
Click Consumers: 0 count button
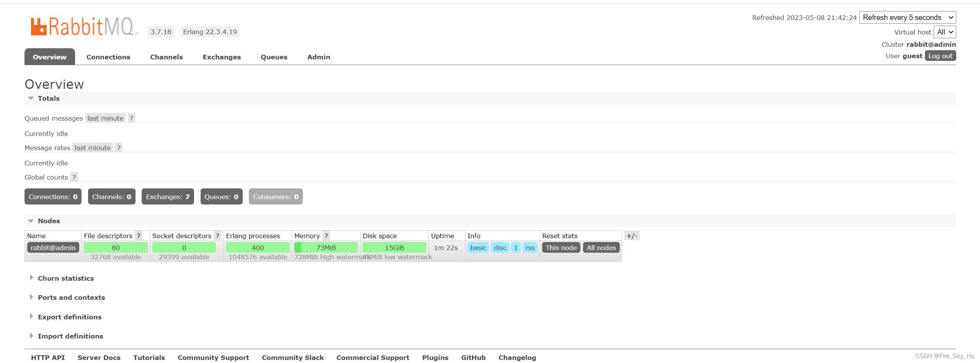click(276, 196)
